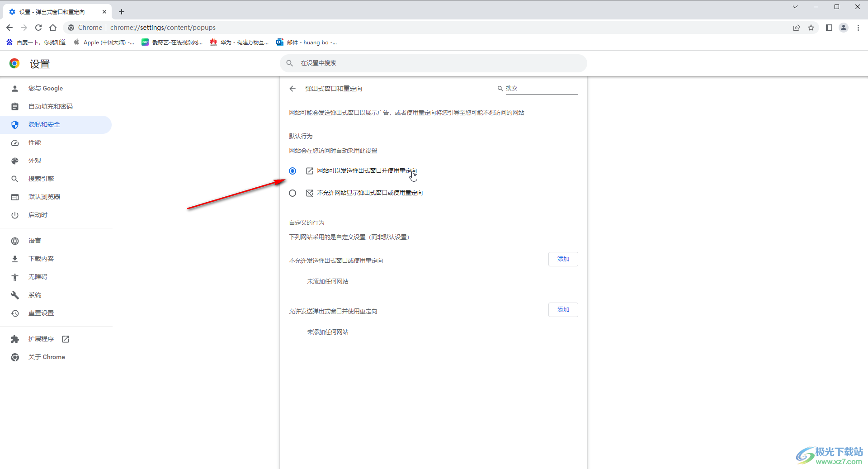Click the external-link icon beside 扩展程序
The height and width of the screenshot is (469, 868).
[66, 339]
